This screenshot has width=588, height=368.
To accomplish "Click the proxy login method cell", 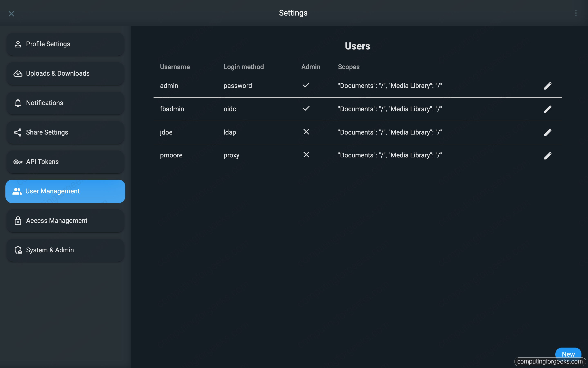I will tap(231, 155).
